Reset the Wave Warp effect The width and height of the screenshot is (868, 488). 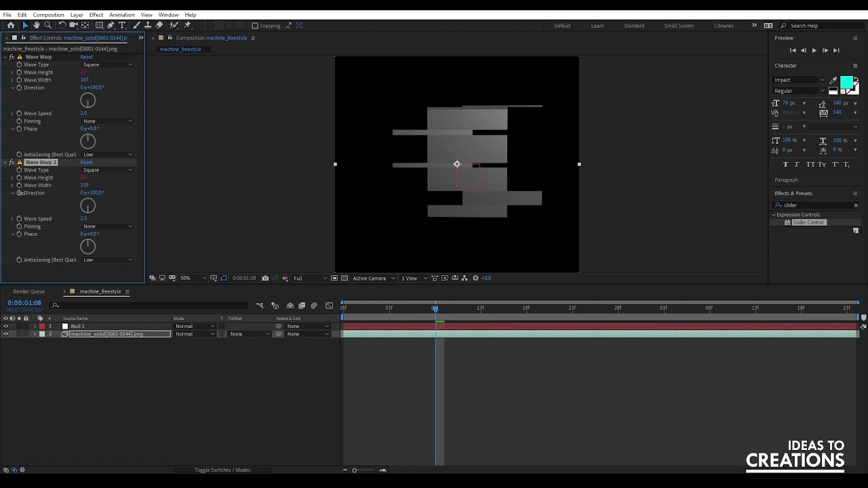coord(87,57)
